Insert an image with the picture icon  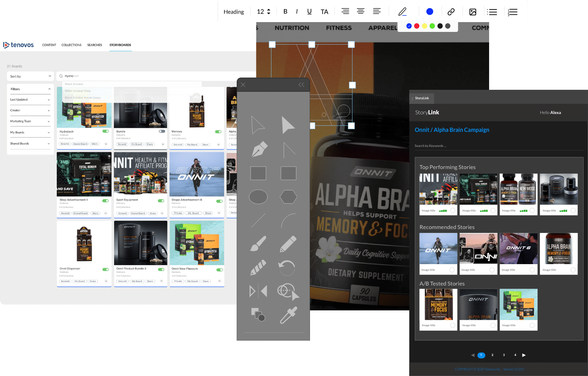473,12
